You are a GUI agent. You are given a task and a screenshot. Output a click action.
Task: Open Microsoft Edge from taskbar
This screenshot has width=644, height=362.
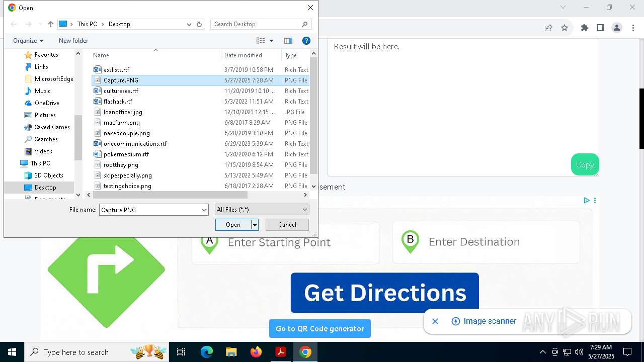206,352
